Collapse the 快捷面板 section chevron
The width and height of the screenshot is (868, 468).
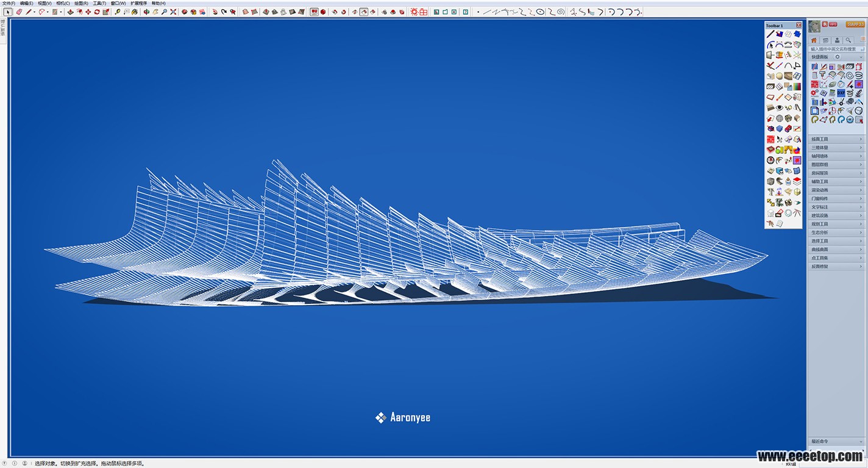click(861, 57)
